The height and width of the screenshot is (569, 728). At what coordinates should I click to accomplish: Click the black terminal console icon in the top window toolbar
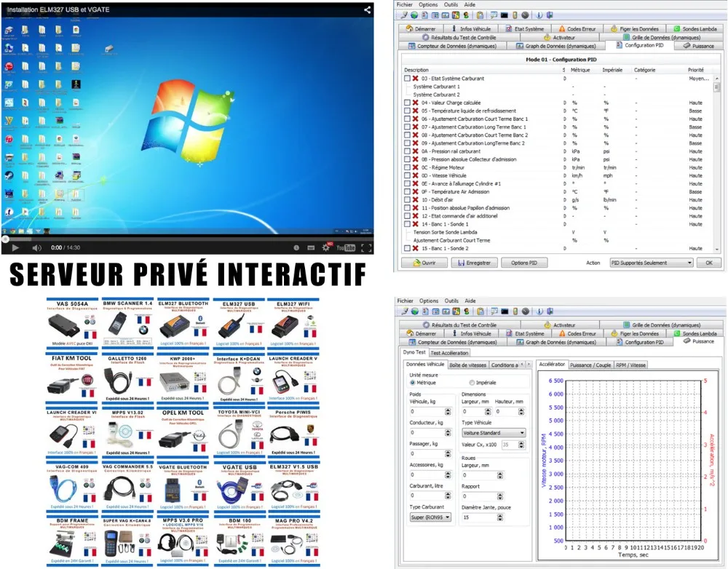coord(505,15)
